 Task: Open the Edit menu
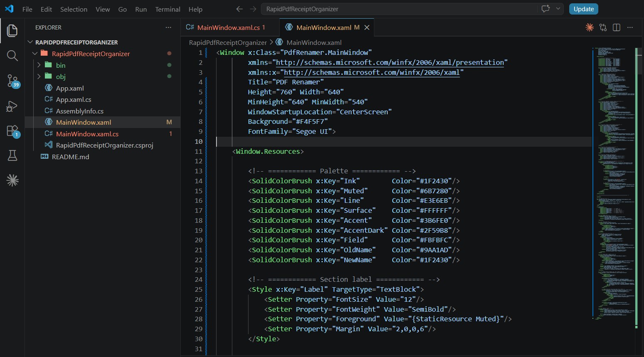click(x=46, y=9)
